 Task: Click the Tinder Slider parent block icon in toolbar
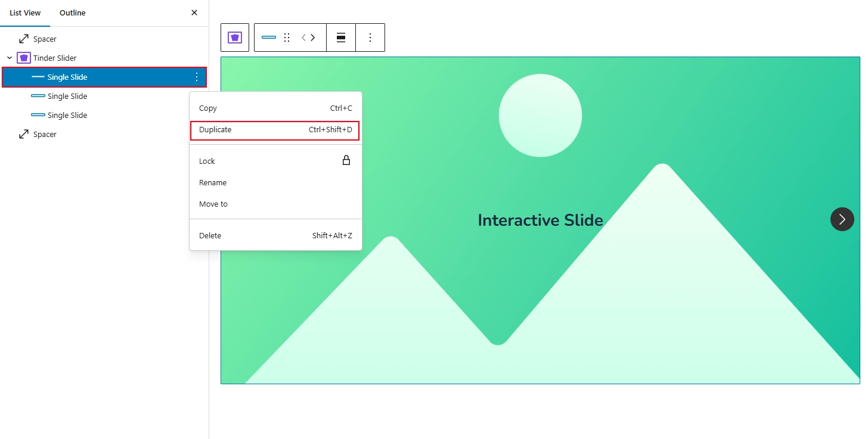235,38
